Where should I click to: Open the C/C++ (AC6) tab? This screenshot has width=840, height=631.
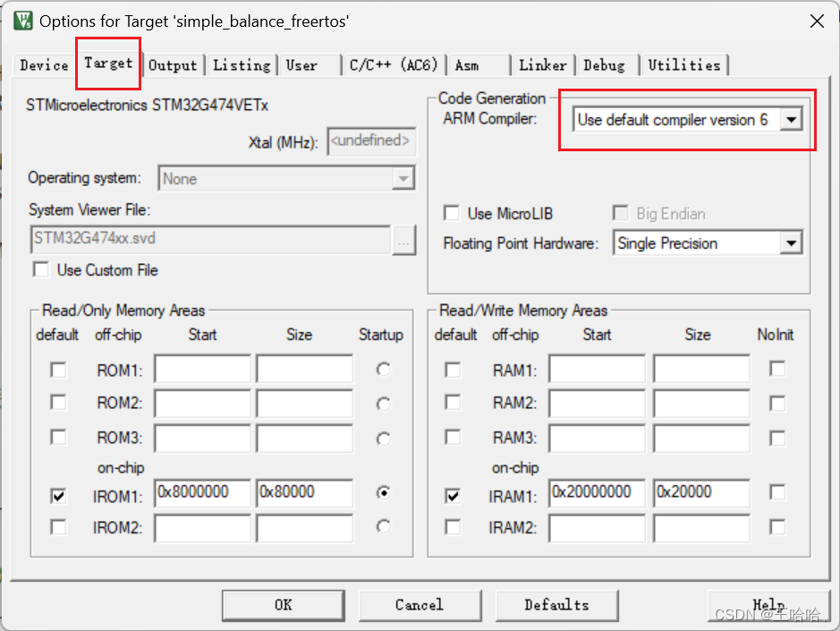pyautogui.click(x=394, y=65)
